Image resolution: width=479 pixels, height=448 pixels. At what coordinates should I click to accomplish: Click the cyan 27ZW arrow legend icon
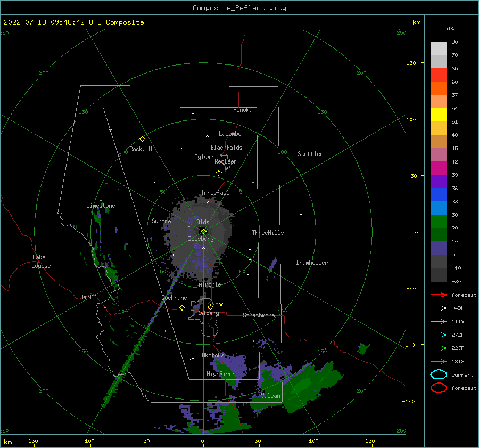(x=439, y=335)
